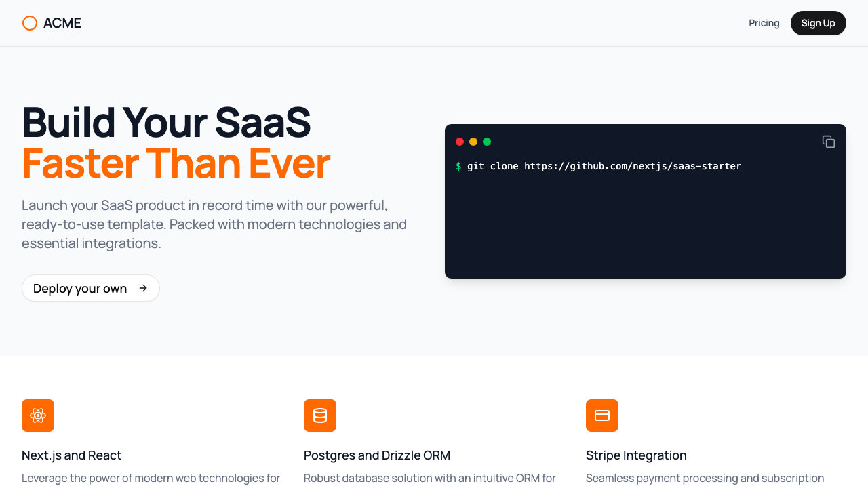
Task: Expand the Next.js and React feature section
Action: point(71,455)
